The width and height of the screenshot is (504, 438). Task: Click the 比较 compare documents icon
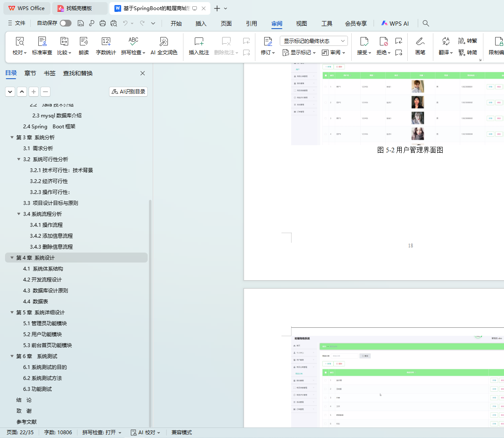64,42
